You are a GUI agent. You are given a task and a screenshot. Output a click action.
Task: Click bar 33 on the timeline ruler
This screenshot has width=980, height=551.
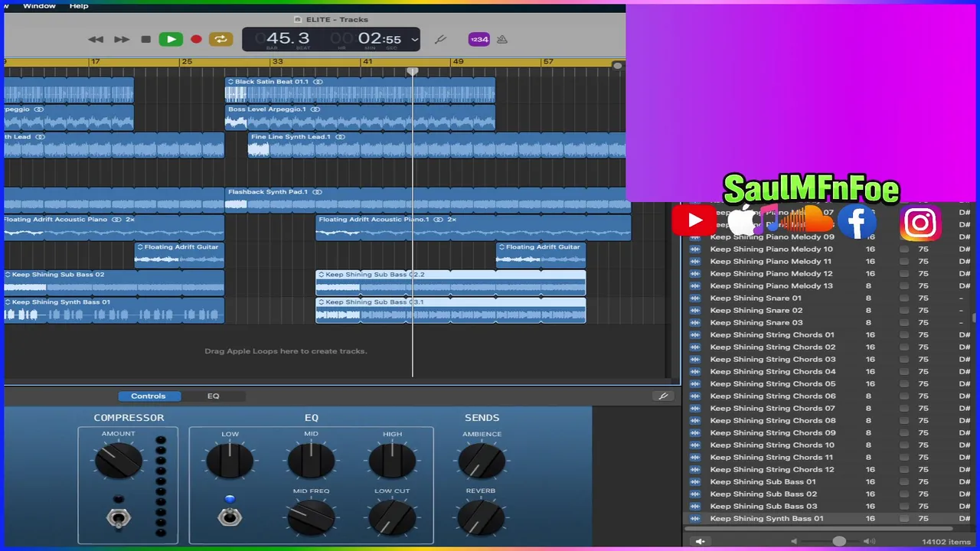click(277, 61)
